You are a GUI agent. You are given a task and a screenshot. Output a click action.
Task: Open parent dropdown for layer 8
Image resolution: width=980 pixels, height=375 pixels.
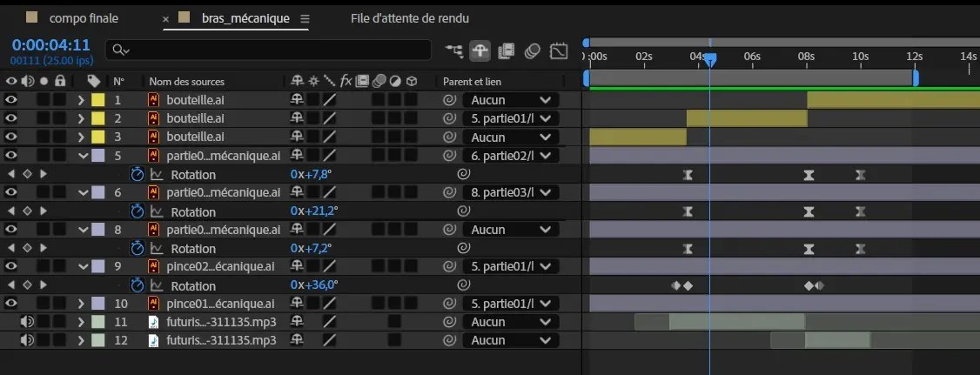[x=509, y=230]
